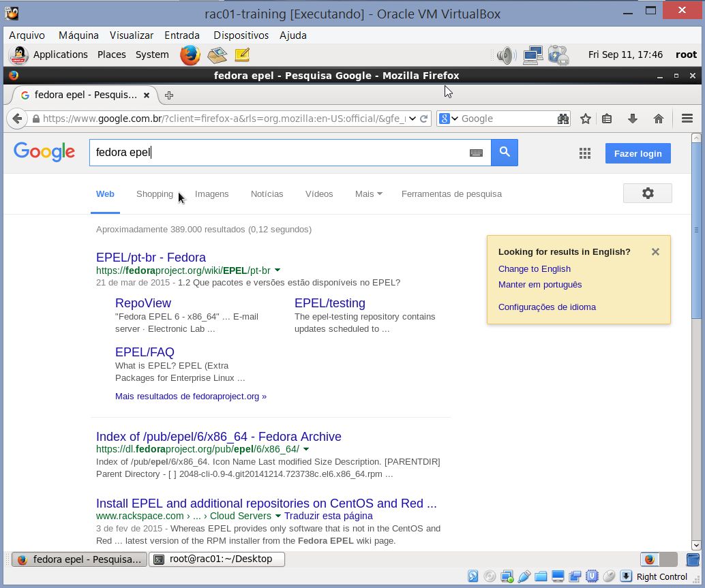The width and height of the screenshot is (705, 588).
Task: Click VirtualBox CPU/recording chip status icon
Action: [592, 576]
